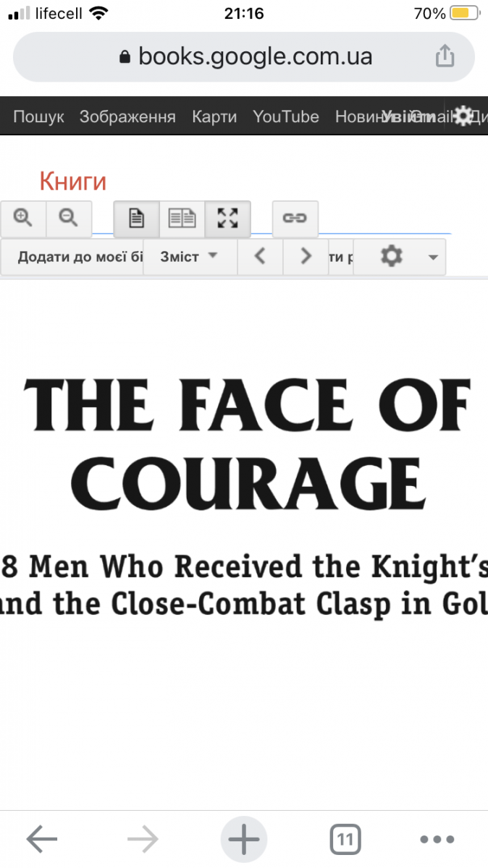Go back with browser back arrow
The height and width of the screenshot is (868, 488).
click(42, 839)
